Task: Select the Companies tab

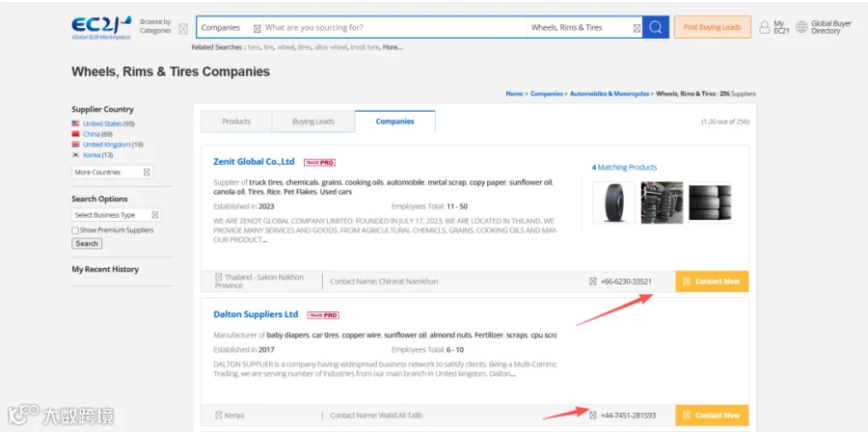Action: point(394,121)
